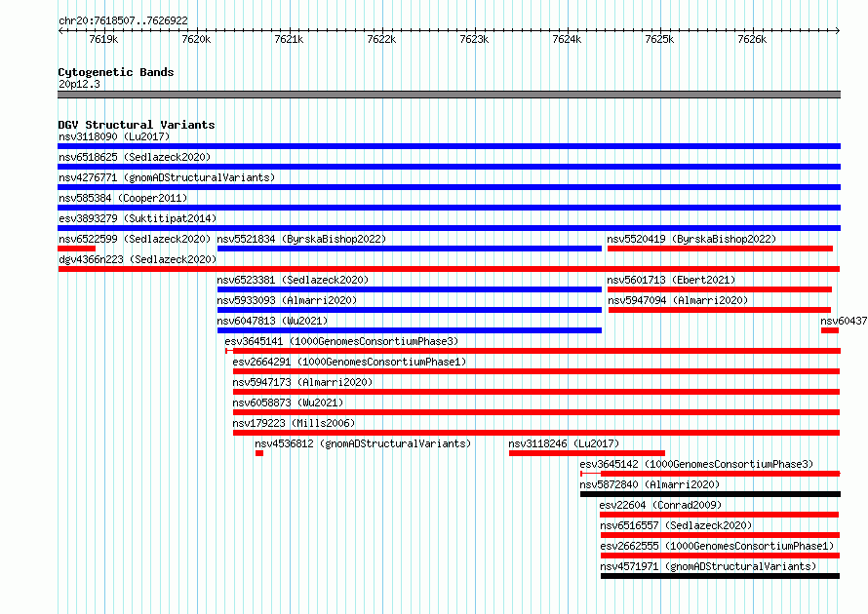
Task: Click the red bar under nsv5601713
Action: (x=720, y=289)
